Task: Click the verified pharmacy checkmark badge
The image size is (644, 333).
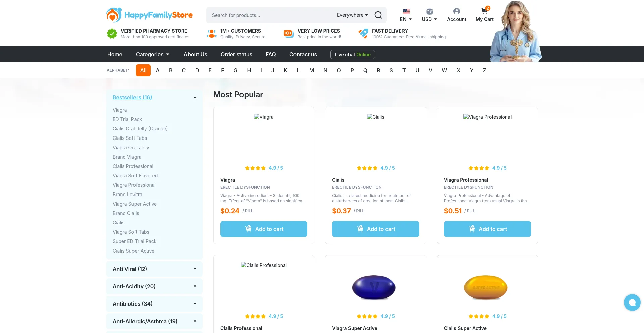Action: [x=112, y=34]
